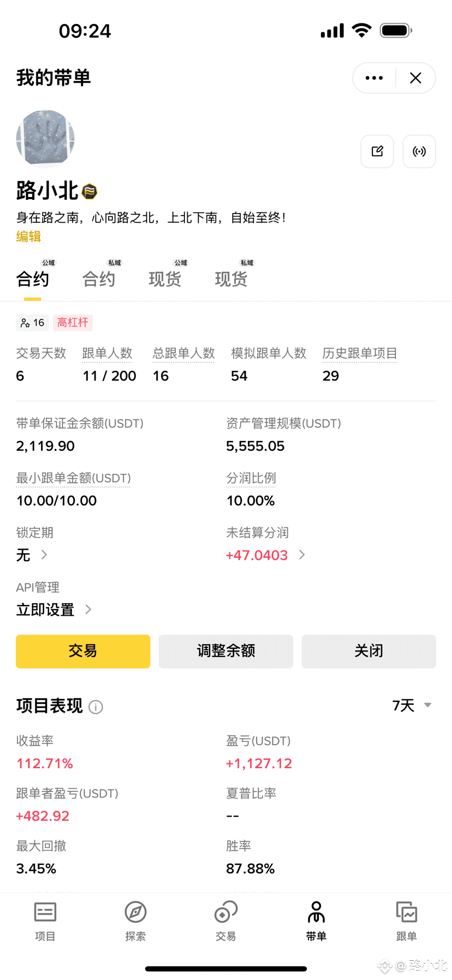Tap the share/edit icon beside the avatar
This screenshot has height=980, width=452.
(377, 151)
